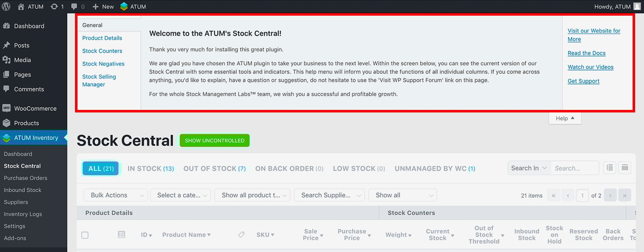Viewport: 644px width, 252px height.
Task: Click the list view icon beside search
Action: click(610, 168)
